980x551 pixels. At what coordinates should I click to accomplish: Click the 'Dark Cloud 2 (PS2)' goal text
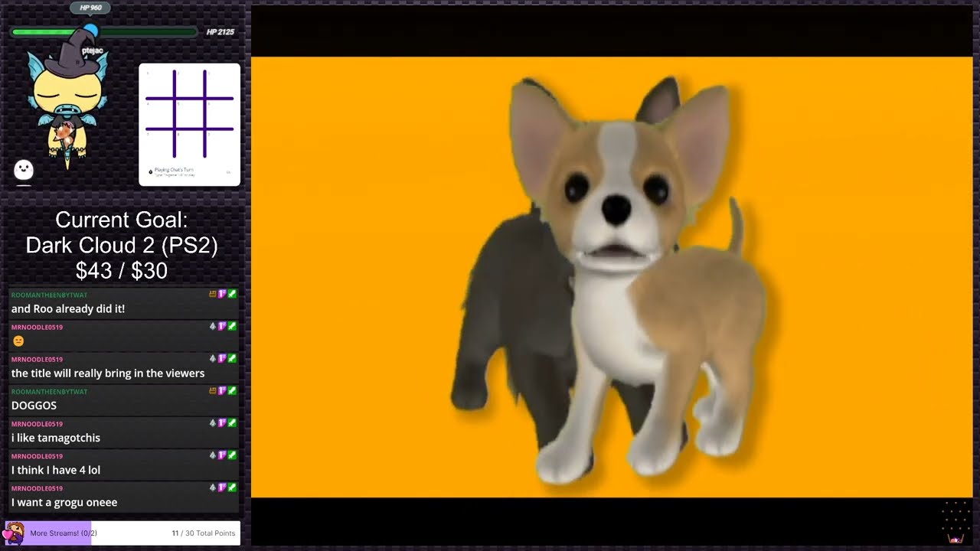(x=121, y=246)
